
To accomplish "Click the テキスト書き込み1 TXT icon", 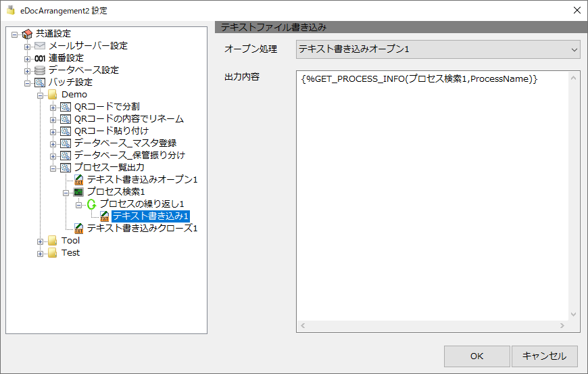I will 105,216.
